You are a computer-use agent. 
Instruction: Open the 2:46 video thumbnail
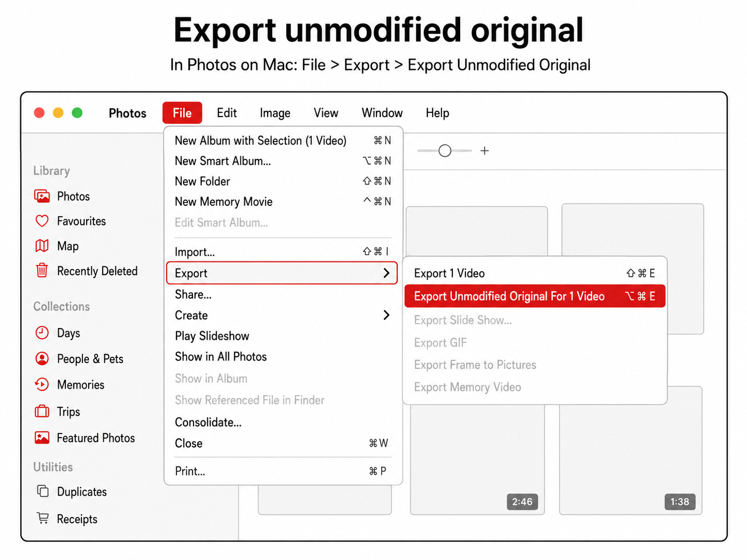coord(477,459)
